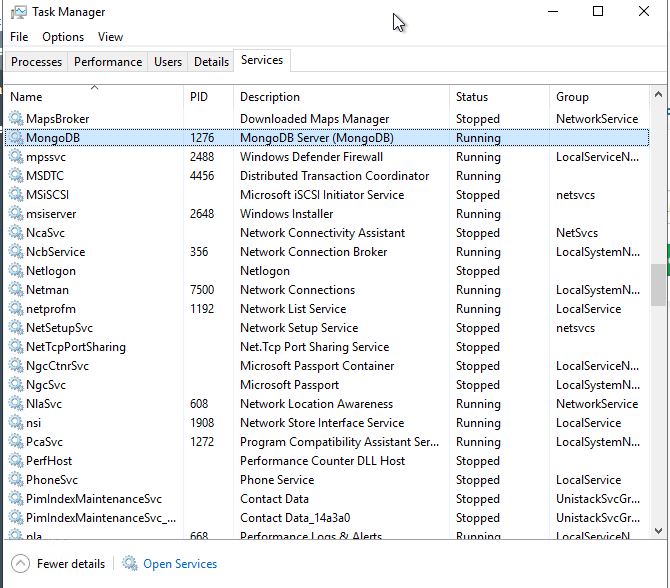The image size is (670, 588).
Task: Click the gear icon next to MSDTC
Action: click(16, 175)
